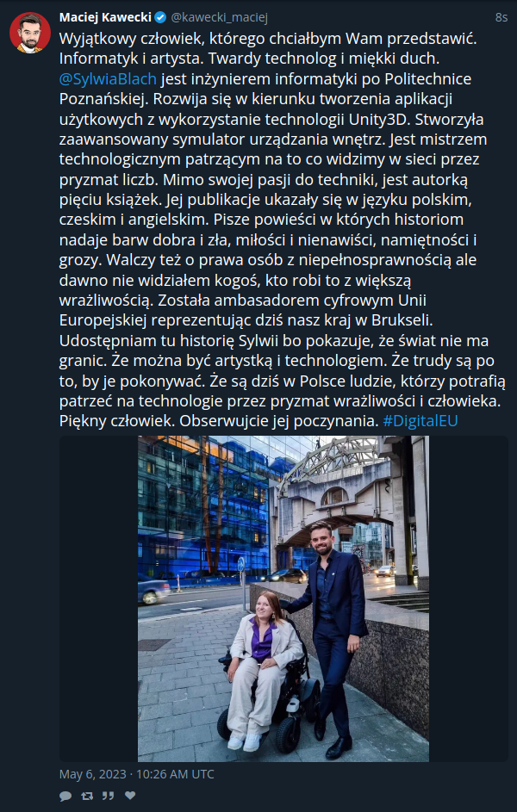Retweet using the arrows icon
This screenshot has width=517, height=812.
coord(87,796)
